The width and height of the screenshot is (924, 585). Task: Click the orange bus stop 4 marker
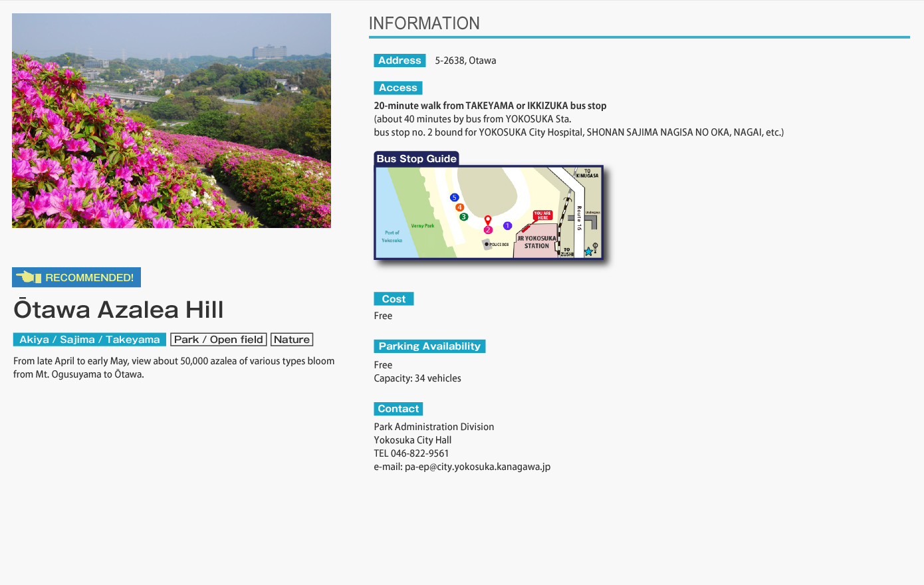point(459,207)
